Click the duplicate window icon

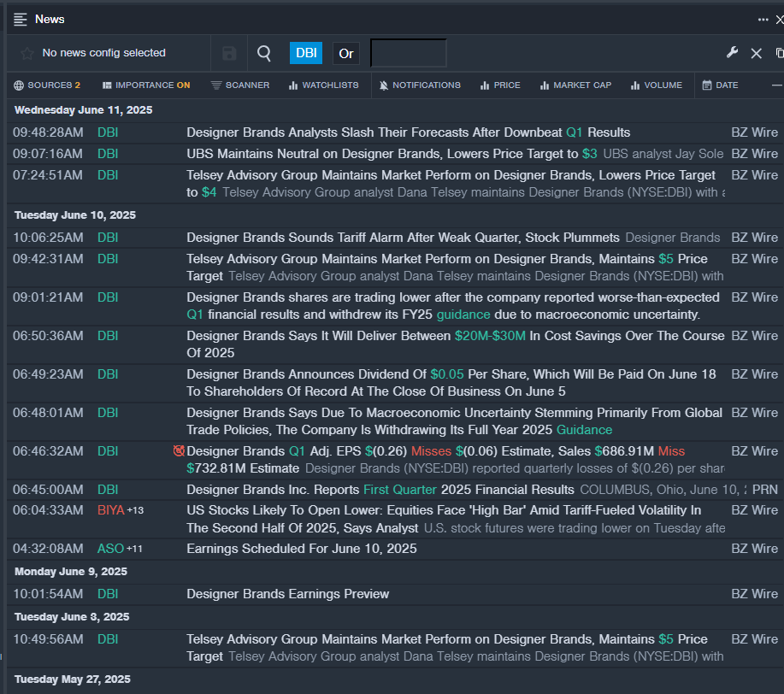[780, 52]
